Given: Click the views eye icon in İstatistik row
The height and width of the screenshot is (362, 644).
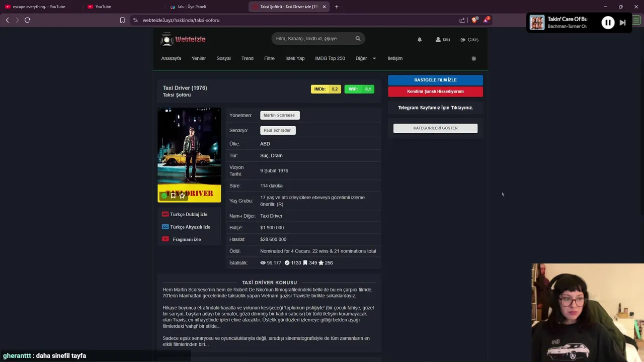Looking at the screenshot, I should point(263,263).
